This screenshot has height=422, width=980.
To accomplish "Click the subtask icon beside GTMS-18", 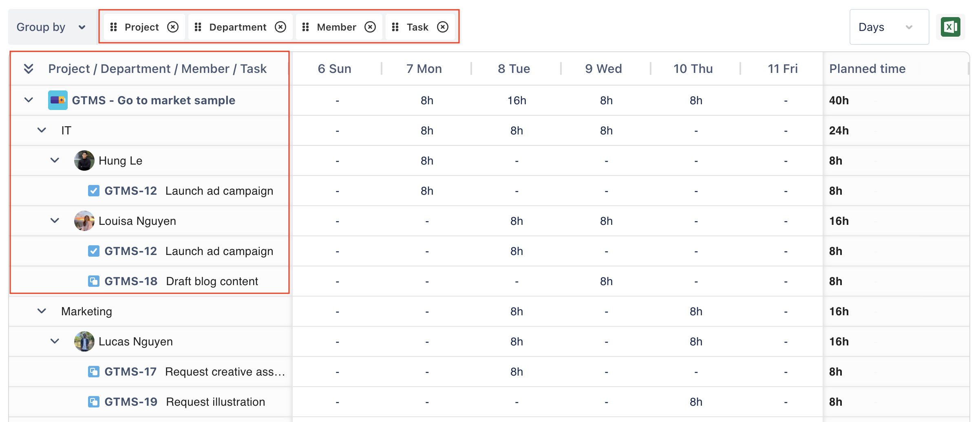I will (94, 281).
